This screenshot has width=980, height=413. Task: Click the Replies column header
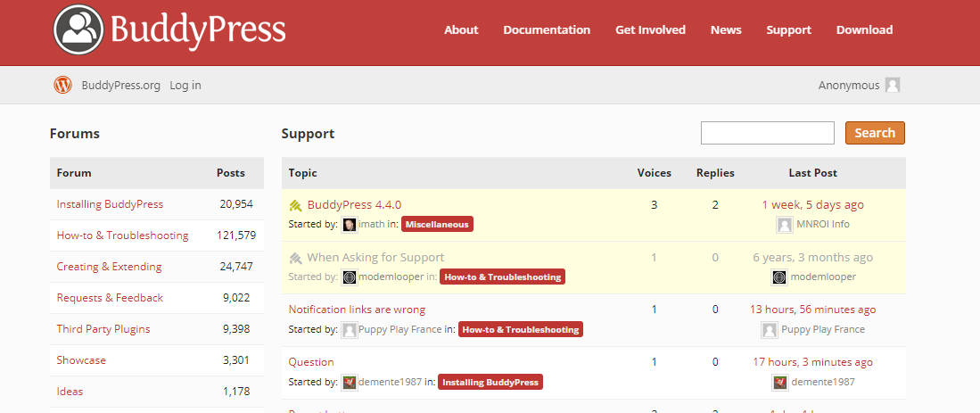(x=715, y=173)
